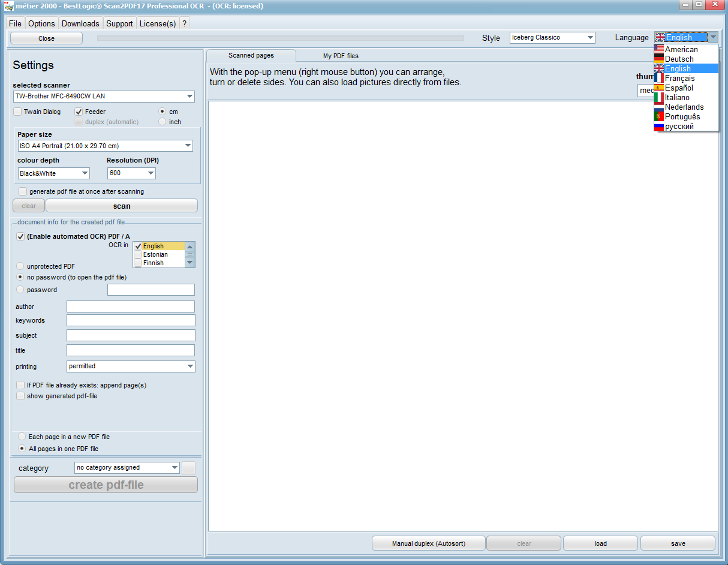Click into the author text field
The width and height of the screenshot is (728, 565).
click(x=131, y=306)
